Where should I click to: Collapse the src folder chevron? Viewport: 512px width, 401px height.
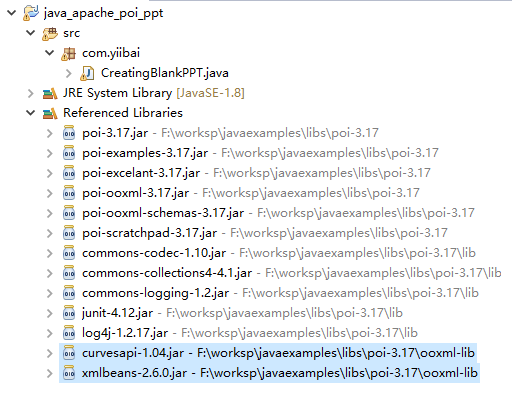point(31,33)
